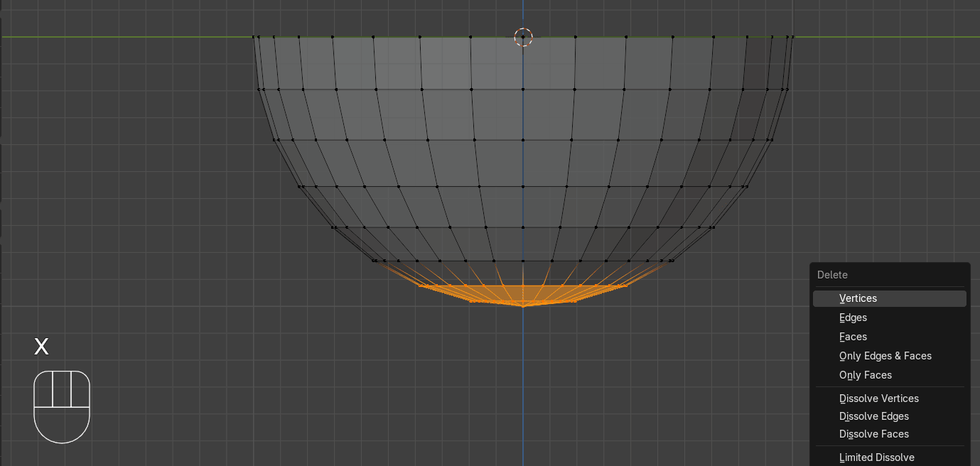Click the 'x' keypress indicator overlay
Viewport: 980px width, 466px height.
[42, 347]
